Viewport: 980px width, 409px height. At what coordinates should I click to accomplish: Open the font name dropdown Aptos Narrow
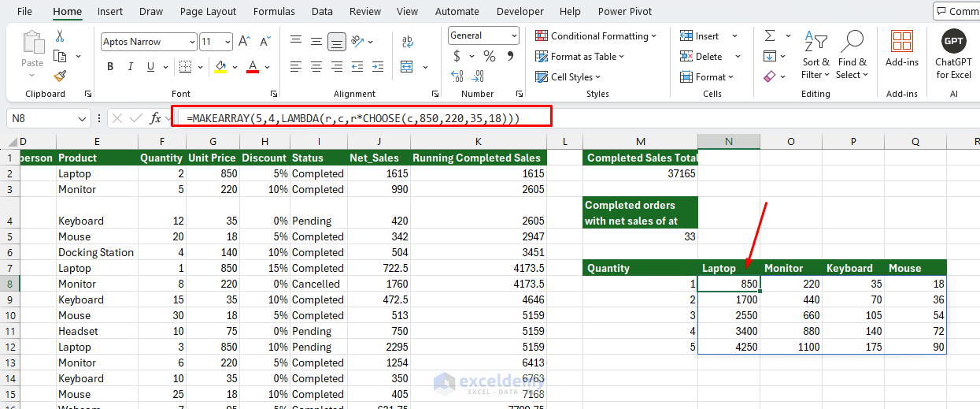pyautogui.click(x=191, y=42)
